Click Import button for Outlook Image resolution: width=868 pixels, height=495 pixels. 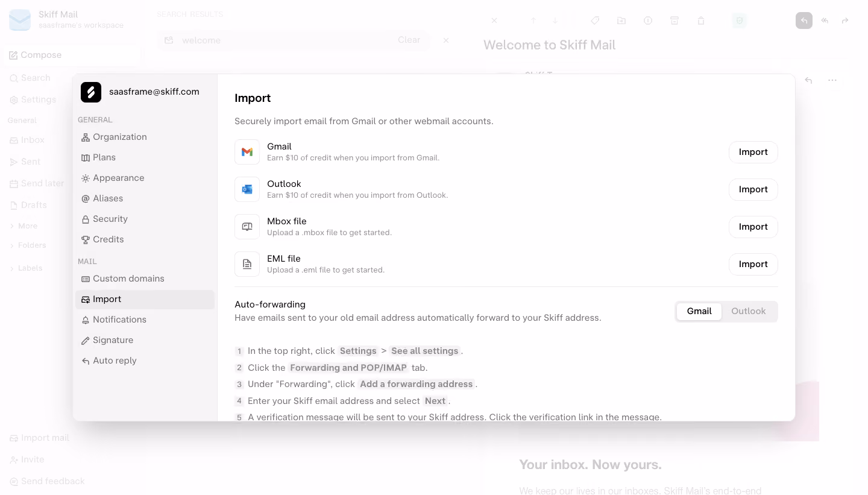click(753, 189)
